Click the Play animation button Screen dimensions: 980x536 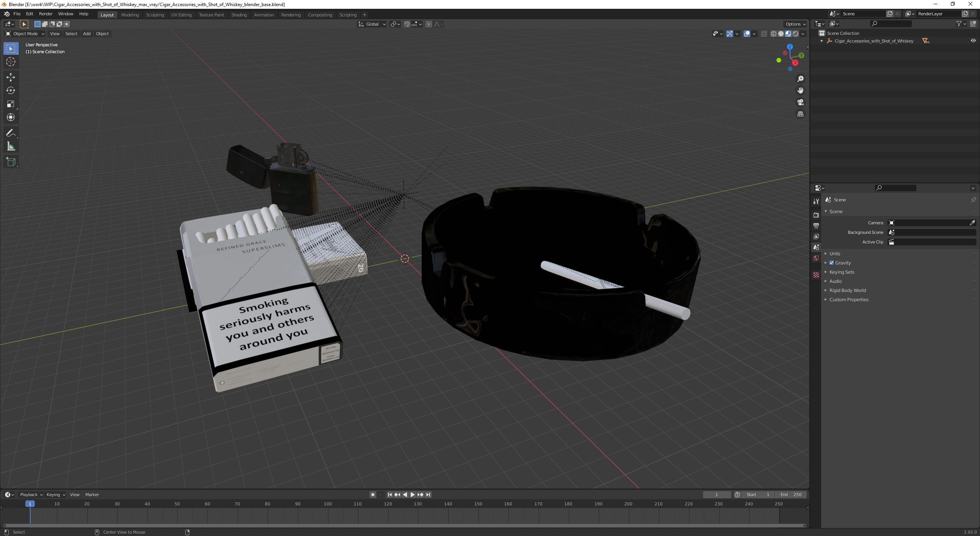tap(413, 495)
